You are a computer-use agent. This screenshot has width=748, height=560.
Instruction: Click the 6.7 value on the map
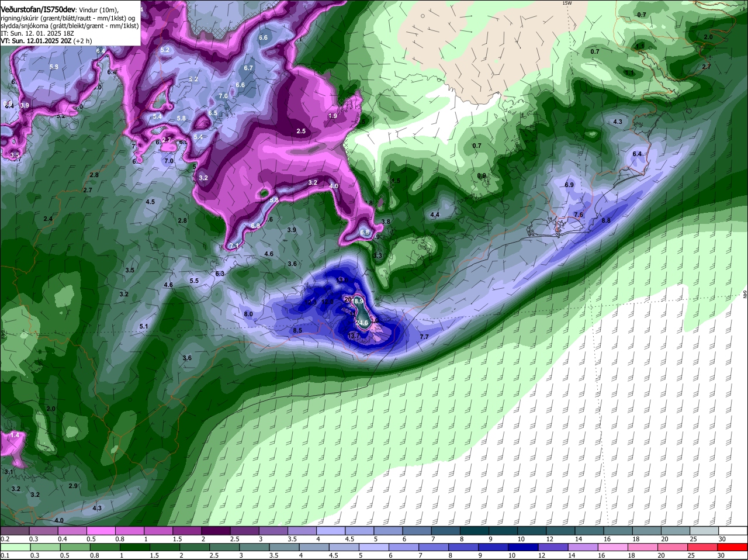[248, 68]
